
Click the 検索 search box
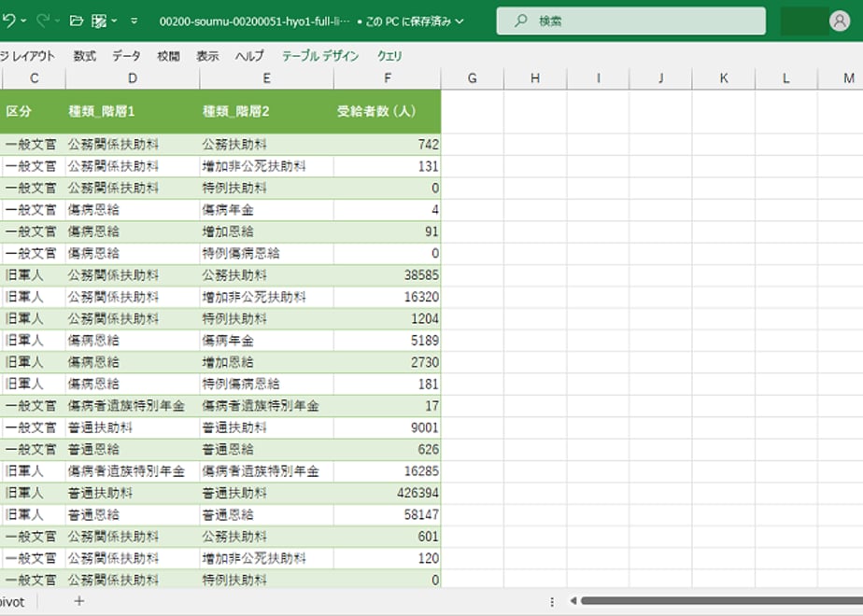(x=630, y=21)
